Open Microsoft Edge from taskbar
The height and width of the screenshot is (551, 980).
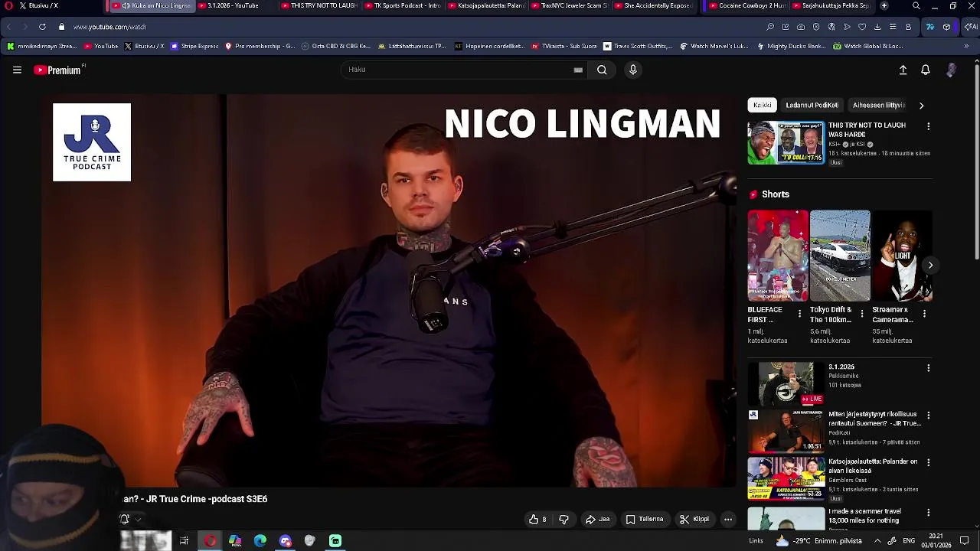point(260,541)
